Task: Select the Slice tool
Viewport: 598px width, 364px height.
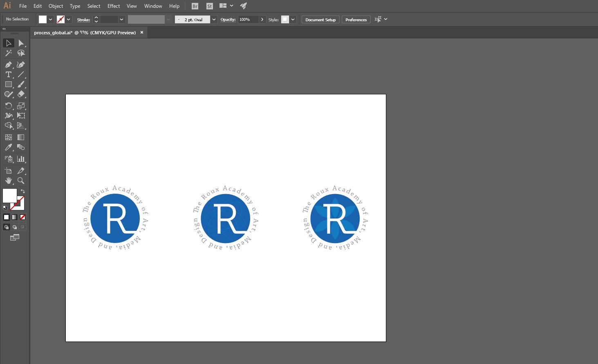Action: 21,171
